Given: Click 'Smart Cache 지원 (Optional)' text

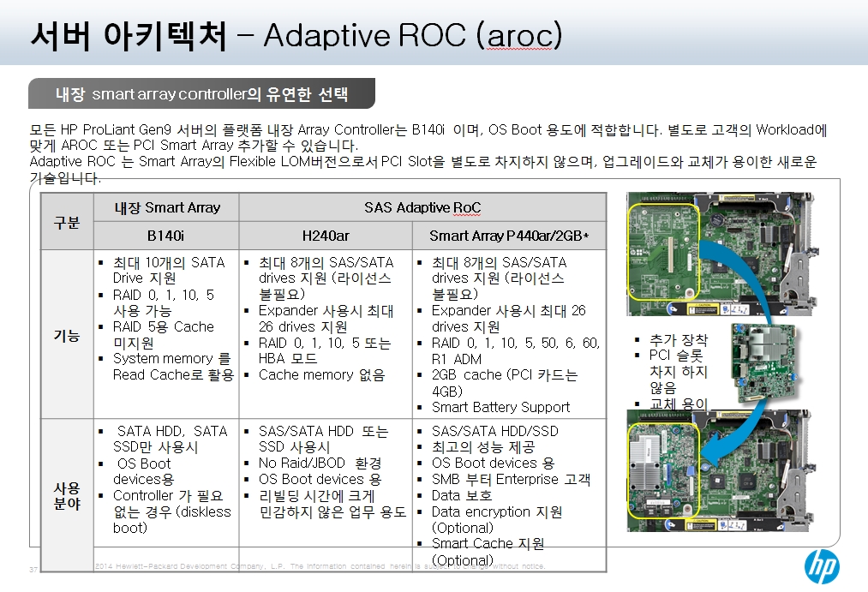Looking at the screenshot, I should [488, 552].
